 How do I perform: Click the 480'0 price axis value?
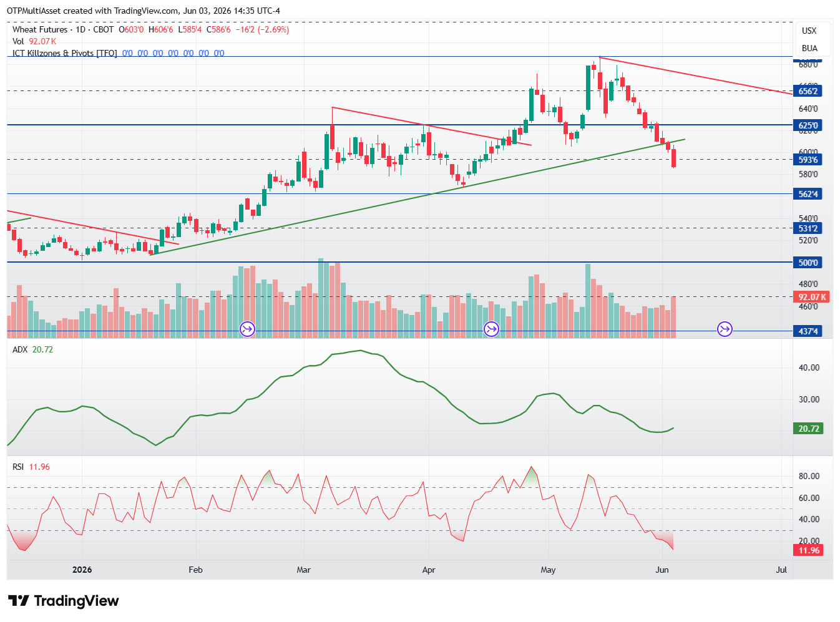click(808, 284)
